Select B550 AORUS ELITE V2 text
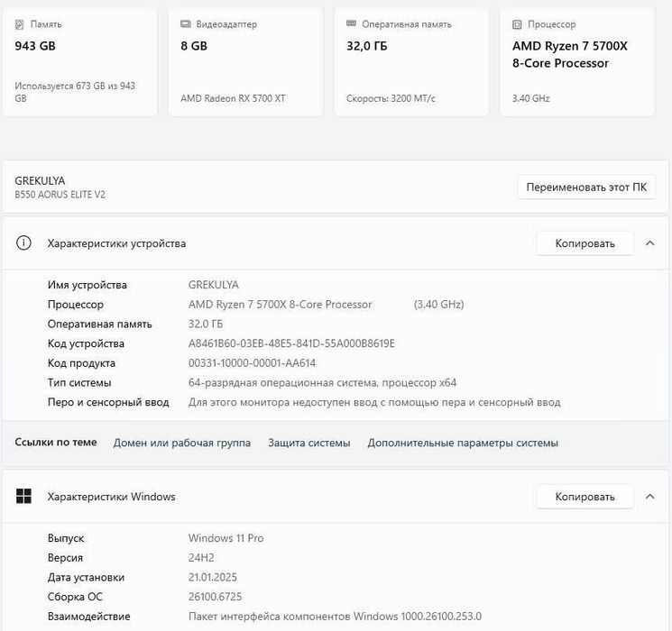This screenshot has height=631, width=672. pos(60,195)
